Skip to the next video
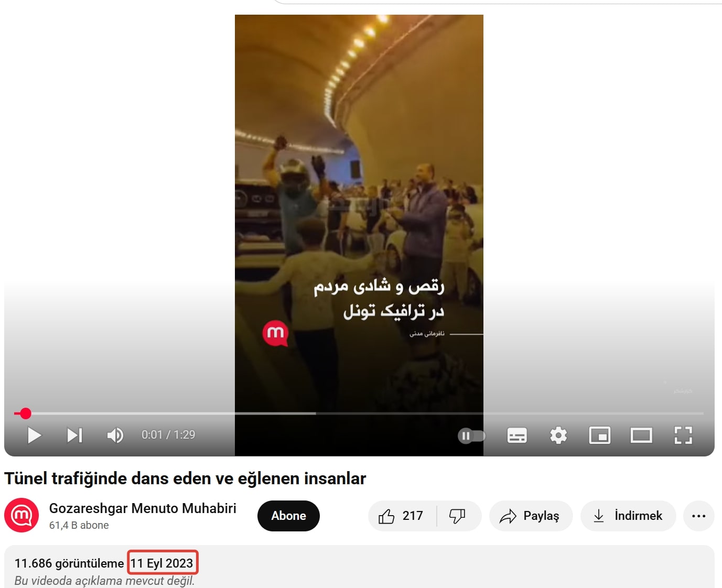The height and width of the screenshot is (588, 722). tap(74, 435)
